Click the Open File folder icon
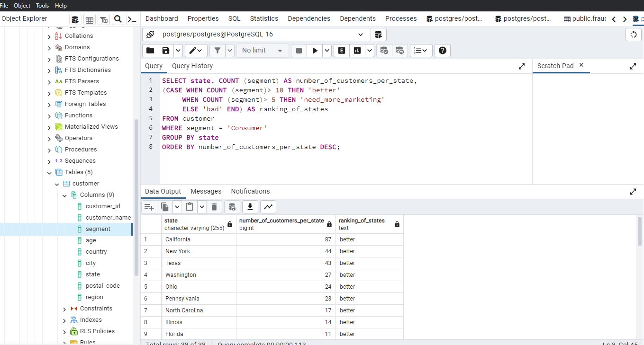The height and width of the screenshot is (345, 644). point(150,51)
